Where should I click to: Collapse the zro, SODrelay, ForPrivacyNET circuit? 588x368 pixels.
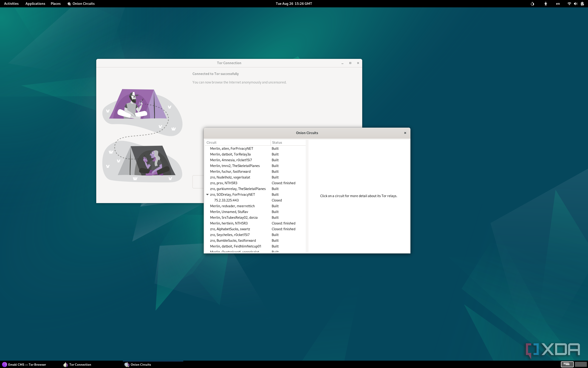pyautogui.click(x=207, y=195)
